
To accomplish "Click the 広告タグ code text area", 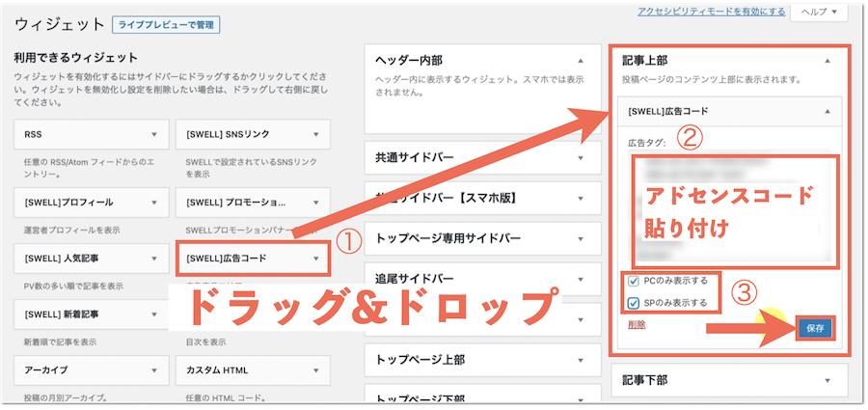I will click(x=735, y=212).
